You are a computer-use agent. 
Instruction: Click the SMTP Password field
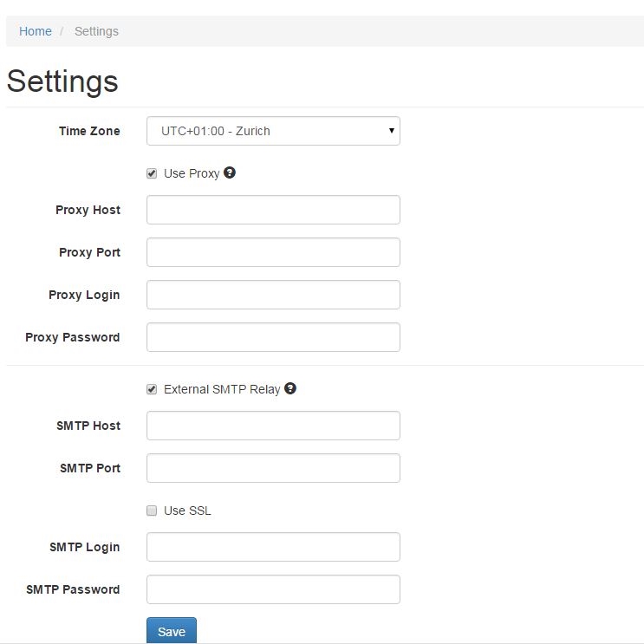(273, 589)
